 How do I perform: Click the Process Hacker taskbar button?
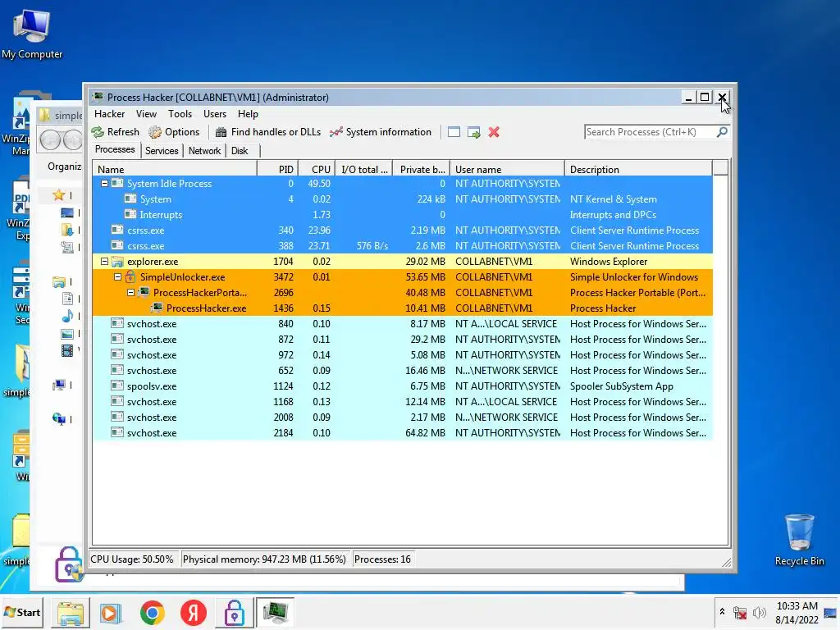(275, 612)
